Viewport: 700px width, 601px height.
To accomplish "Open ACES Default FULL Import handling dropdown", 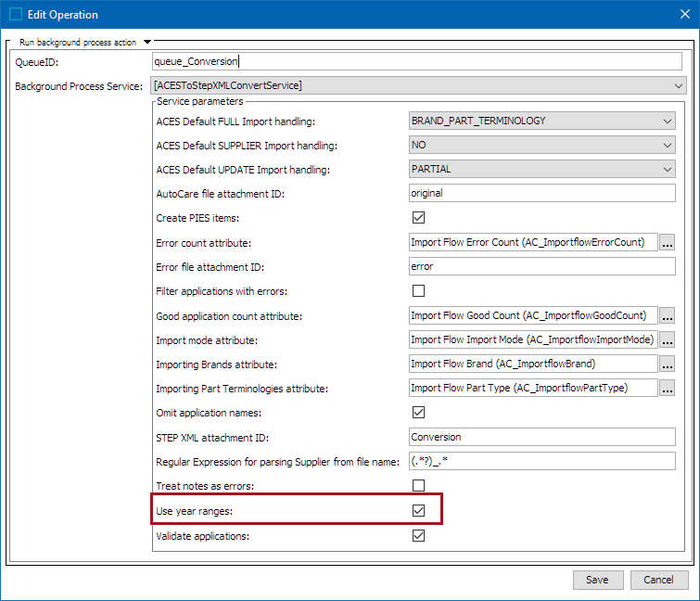I will (x=542, y=121).
